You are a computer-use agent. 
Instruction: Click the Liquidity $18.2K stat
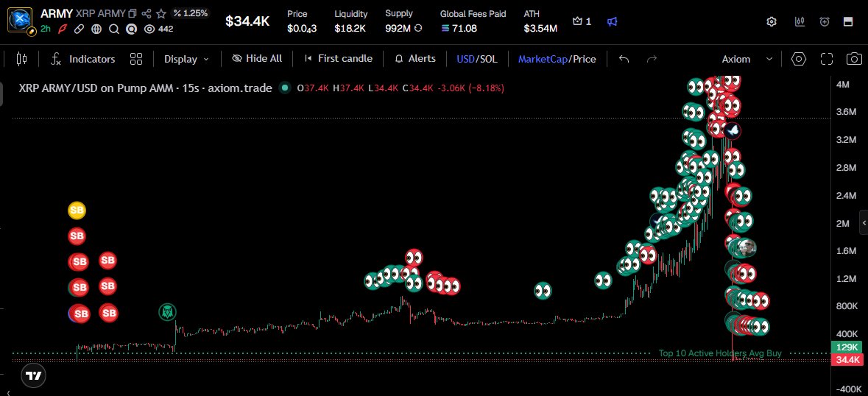click(350, 21)
